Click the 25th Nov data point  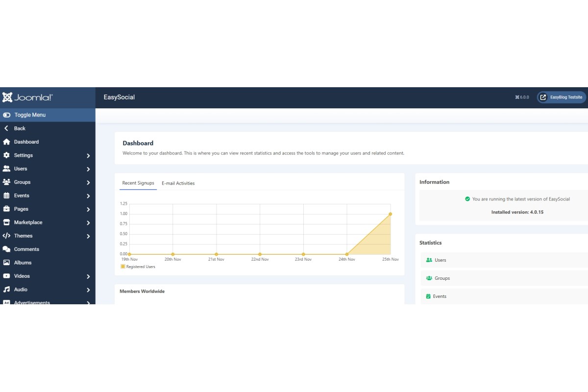[x=391, y=214]
